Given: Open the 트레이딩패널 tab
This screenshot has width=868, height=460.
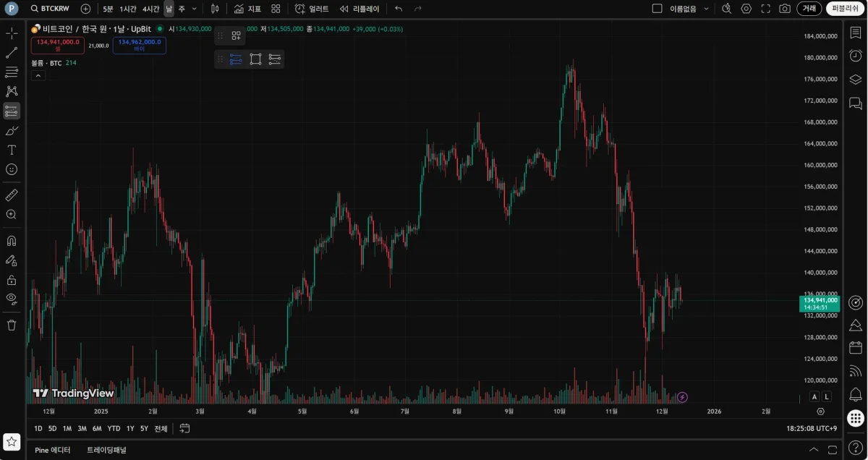Looking at the screenshot, I should 106,450.
